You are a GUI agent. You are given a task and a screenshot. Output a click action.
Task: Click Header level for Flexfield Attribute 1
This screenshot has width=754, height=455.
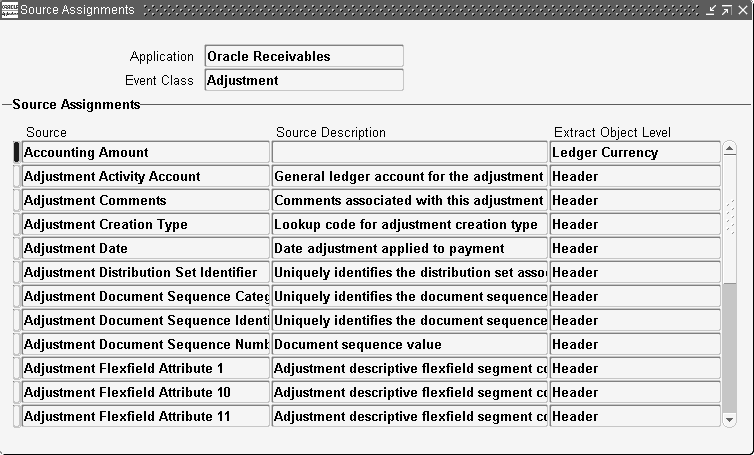click(x=635, y=368)
